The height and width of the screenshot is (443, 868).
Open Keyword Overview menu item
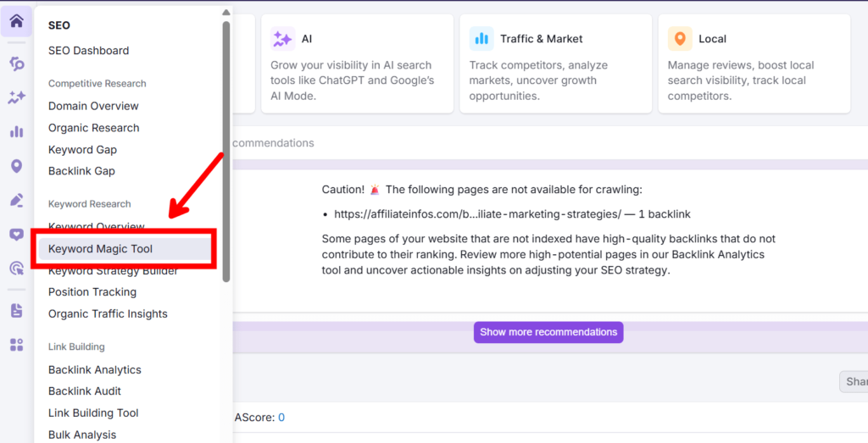tap(97, 226)
